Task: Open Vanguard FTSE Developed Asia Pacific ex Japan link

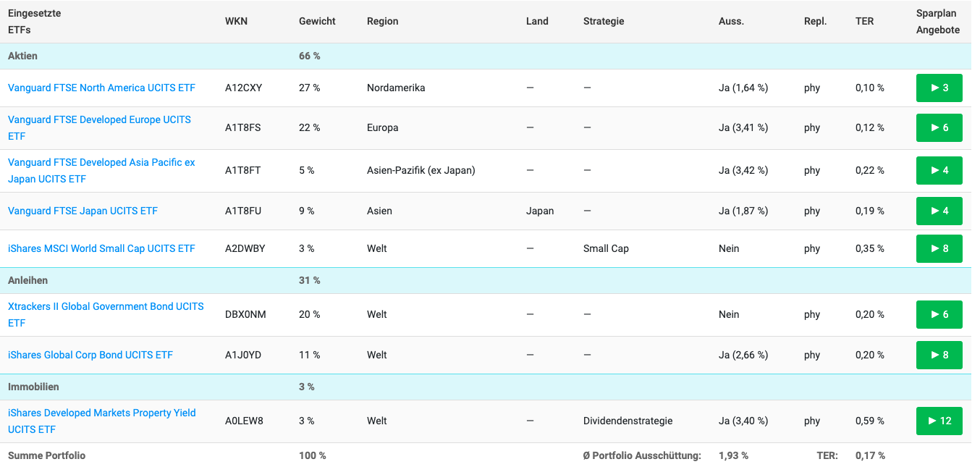Action: pyautogui.click(x=101, y=163)
